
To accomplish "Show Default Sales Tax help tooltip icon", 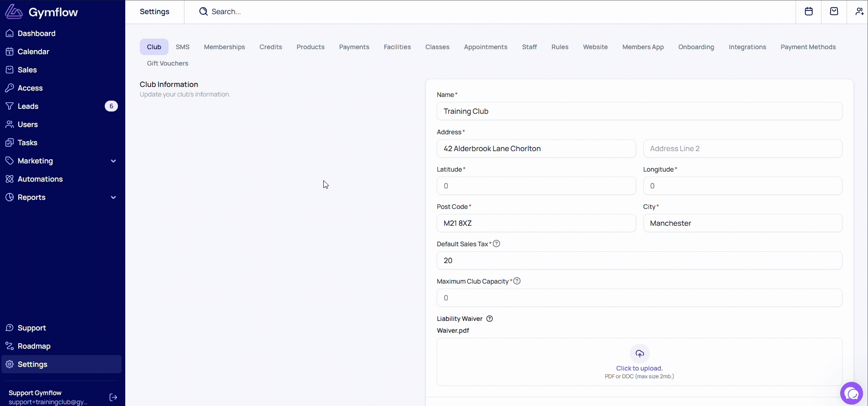I will [496, 244].
